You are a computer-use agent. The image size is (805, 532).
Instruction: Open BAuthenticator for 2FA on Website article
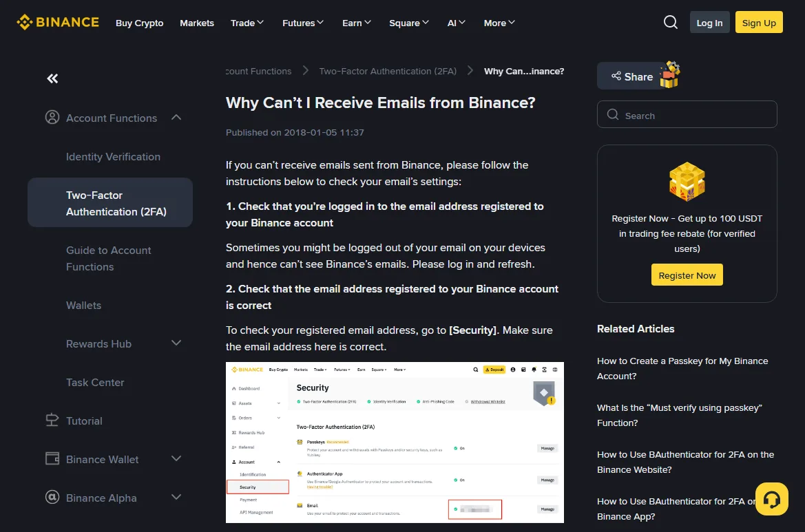[x=685, y=462]
